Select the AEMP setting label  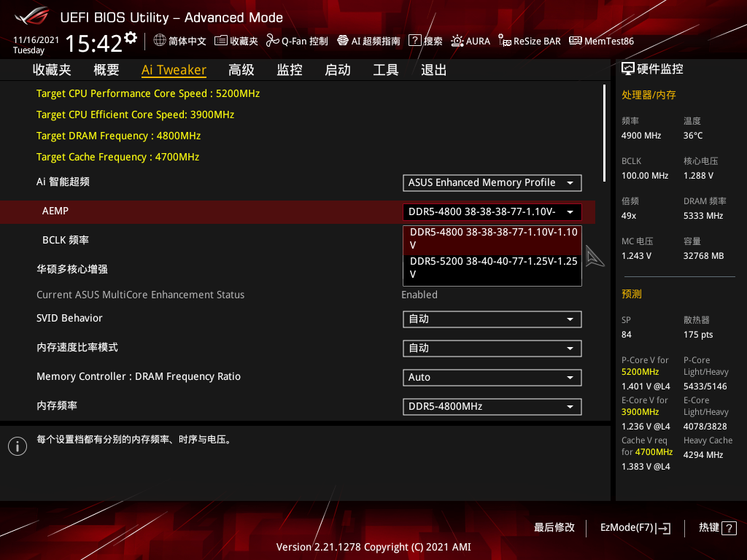[x=55, y=211]
